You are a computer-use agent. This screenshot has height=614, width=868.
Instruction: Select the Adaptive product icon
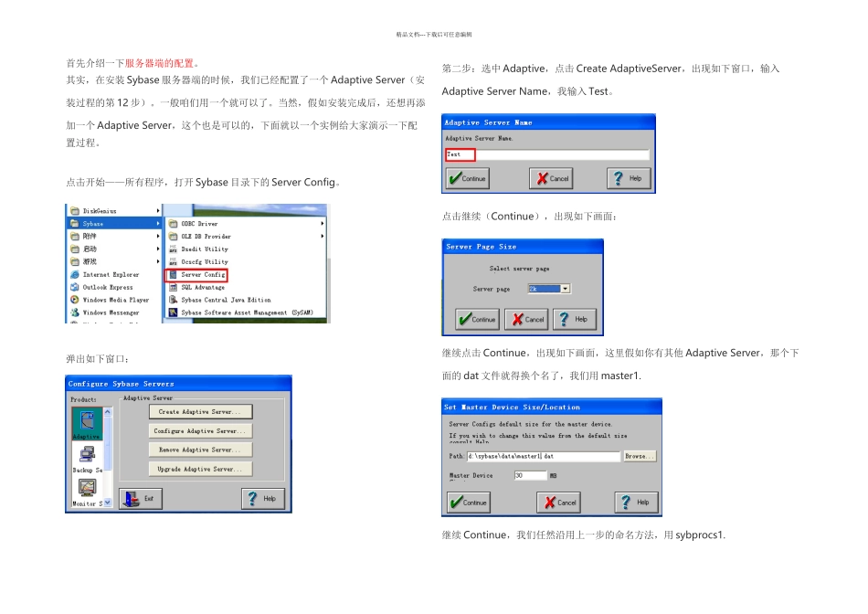coord(87,424)
